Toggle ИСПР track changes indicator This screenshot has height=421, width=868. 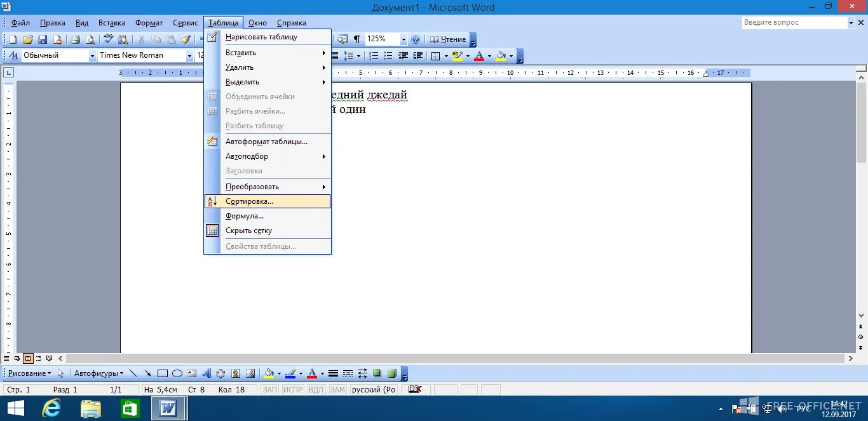[x=293, y=390]
